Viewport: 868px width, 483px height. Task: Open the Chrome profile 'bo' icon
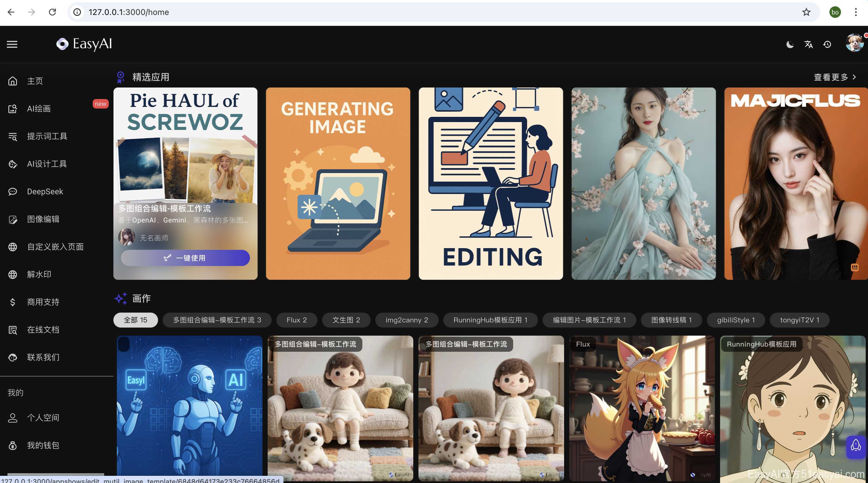[835, 12]
